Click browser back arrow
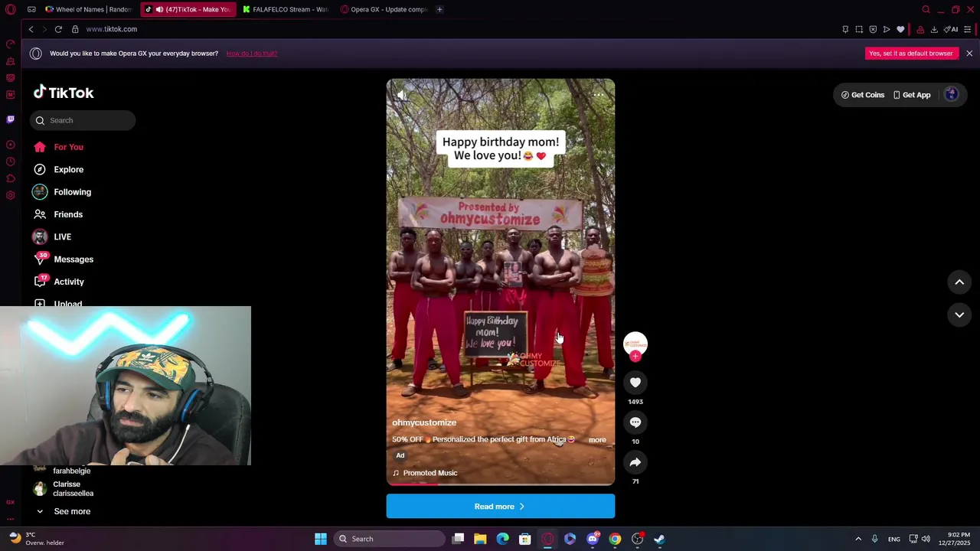The width and height of the screenshot is (980, 551). tap(31, 29)
